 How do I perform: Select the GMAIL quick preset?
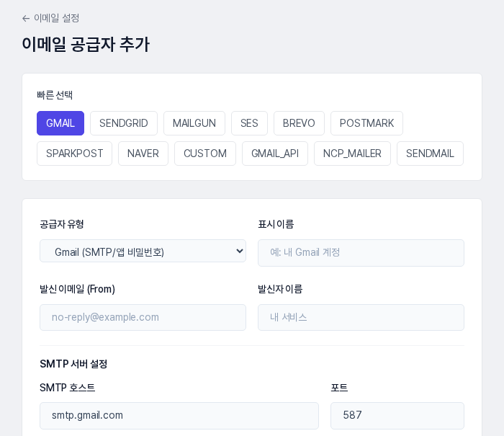(x=60, y=123)
